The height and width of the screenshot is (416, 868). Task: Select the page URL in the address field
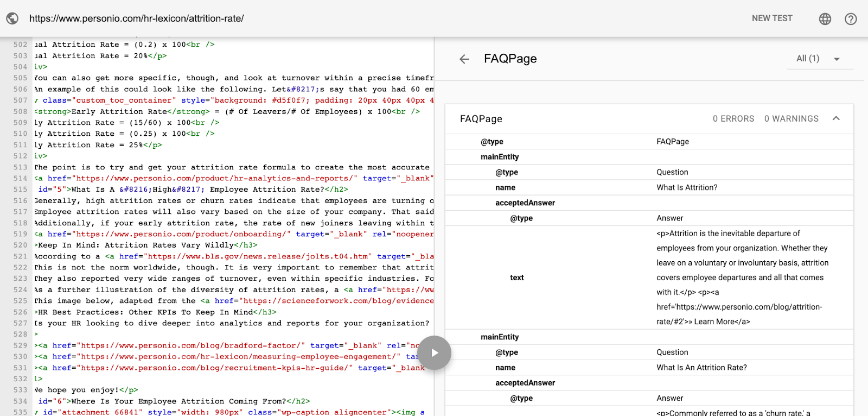[137, 18]
